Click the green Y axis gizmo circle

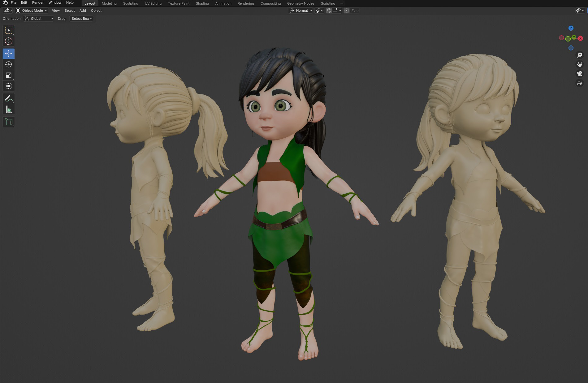click(x=574, y=37)
